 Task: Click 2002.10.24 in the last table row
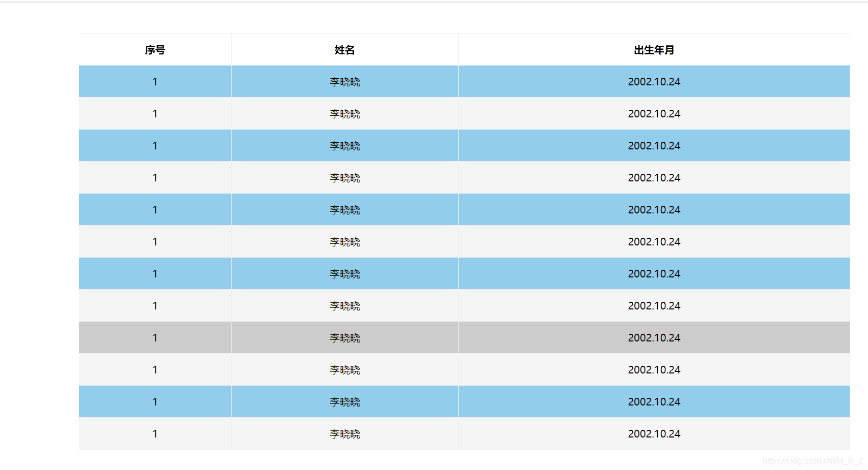(654, 434)
